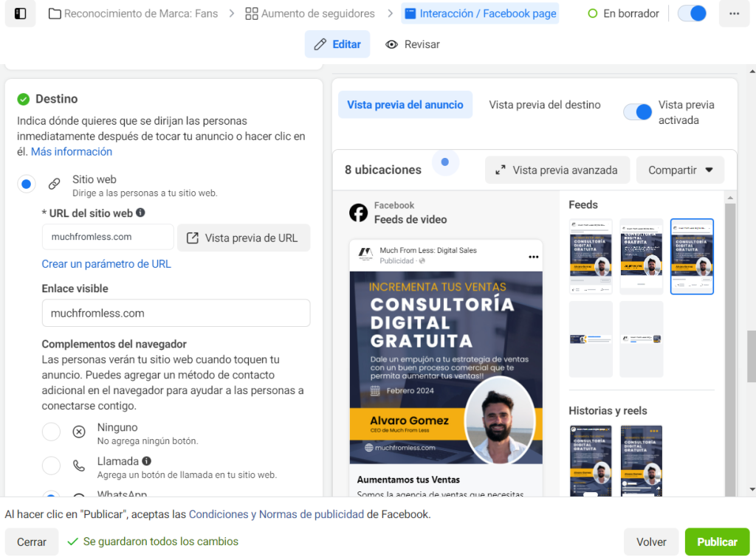Click the Much From Less: Digital Sales page name
The image size is (756, 560).
tap(428, 250)
